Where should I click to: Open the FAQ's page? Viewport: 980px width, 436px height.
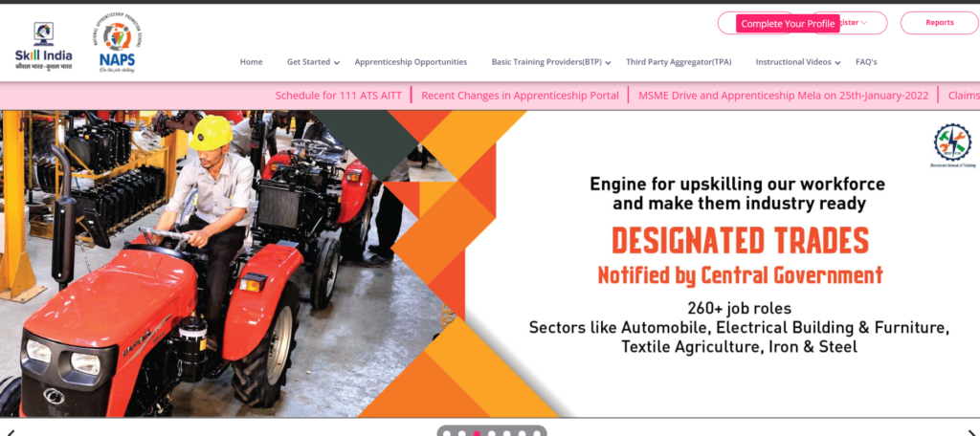pyautogui.click(x=866, y=62)
